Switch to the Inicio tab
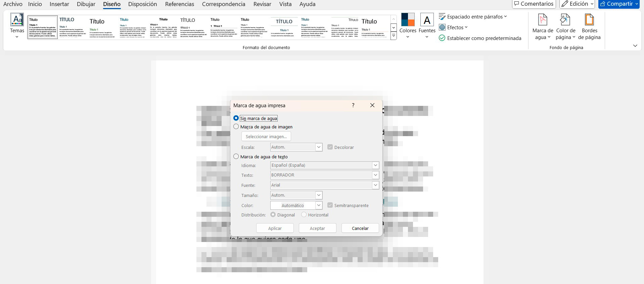The width and height of the screenshot is (644, 284). [35, 4]
